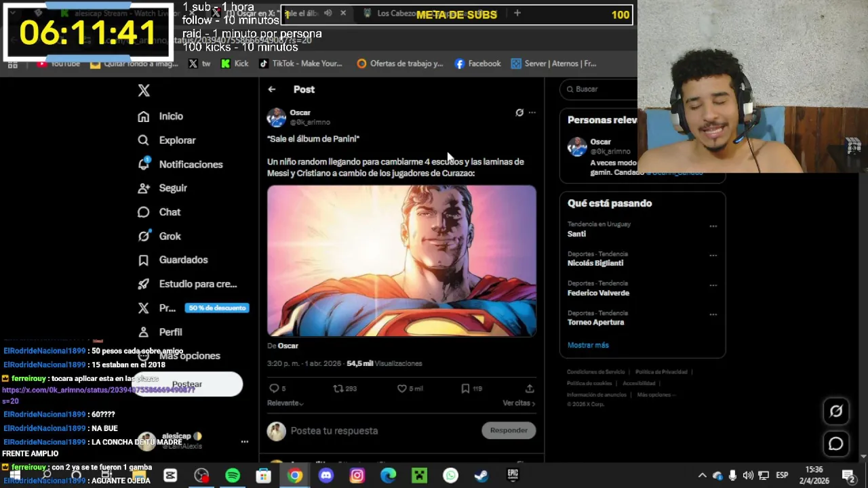Click Ver citas link
This screenshot has height=488, width=868.
[x=519, y=403]
